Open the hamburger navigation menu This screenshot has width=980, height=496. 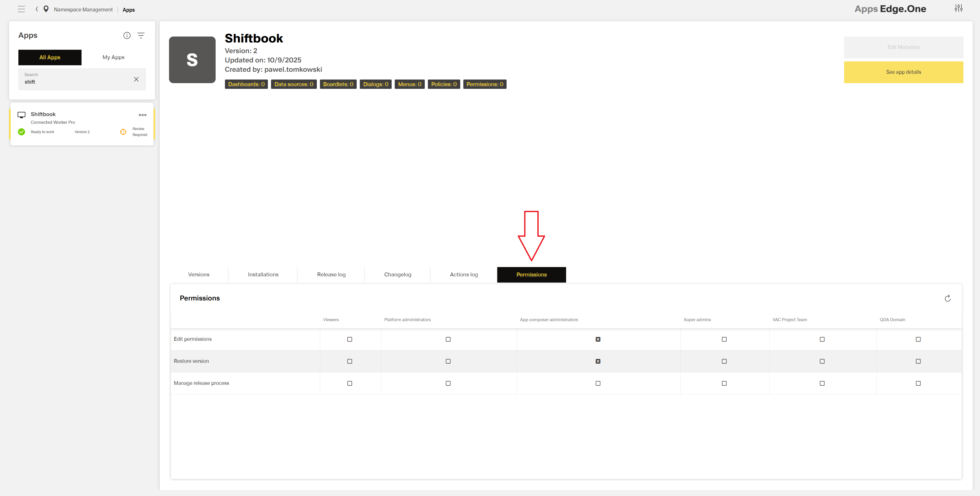point(21,9)
